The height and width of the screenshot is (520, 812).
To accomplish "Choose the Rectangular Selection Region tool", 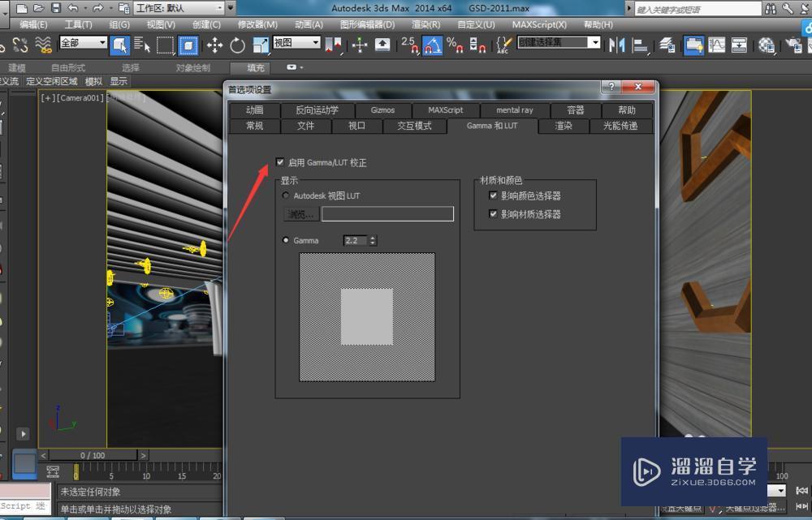I will (x=165, y=45).
